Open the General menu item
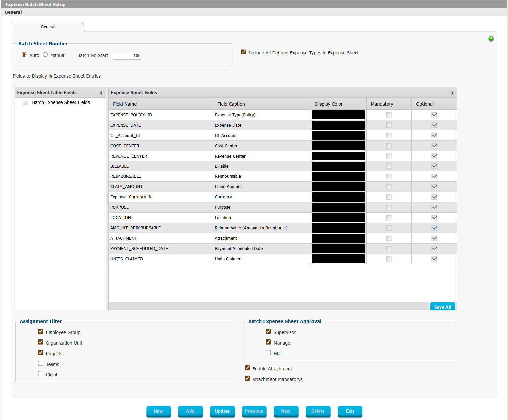 13,12
